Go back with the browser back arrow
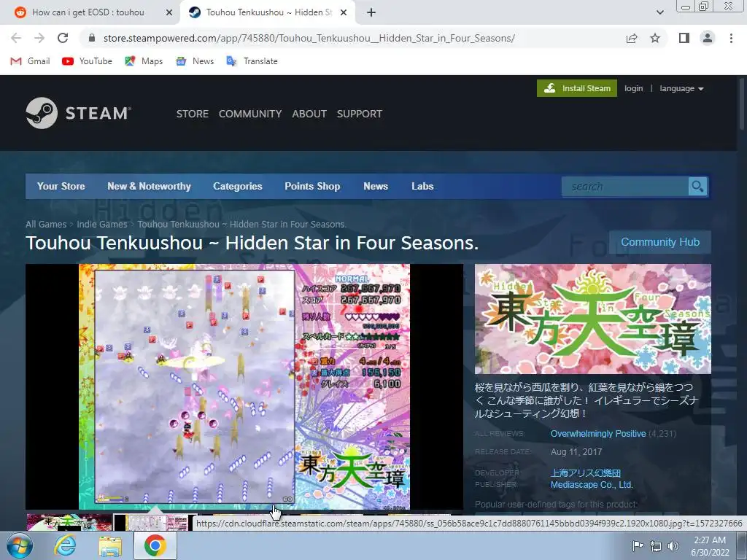The height and width of the screenshot is (560, 747). [x=16, y=38]
